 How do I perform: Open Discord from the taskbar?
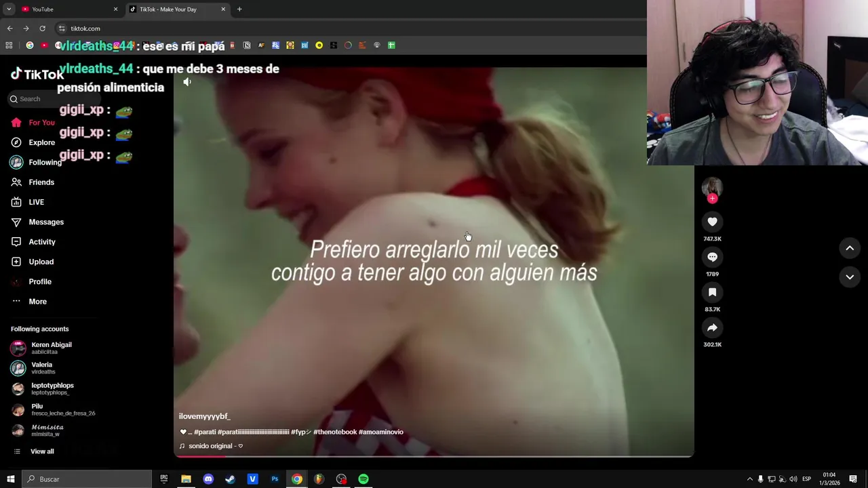click(x=208, y=479)
